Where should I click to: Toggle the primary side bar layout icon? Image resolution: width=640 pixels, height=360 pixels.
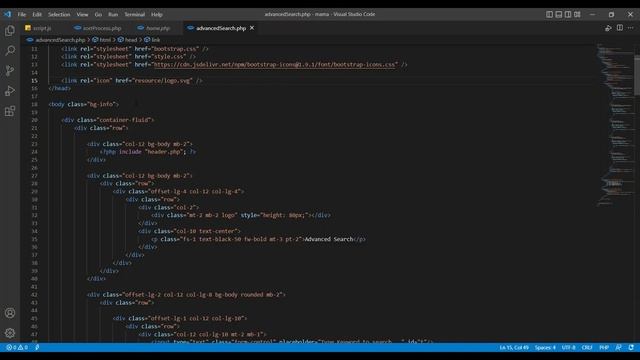549,14
